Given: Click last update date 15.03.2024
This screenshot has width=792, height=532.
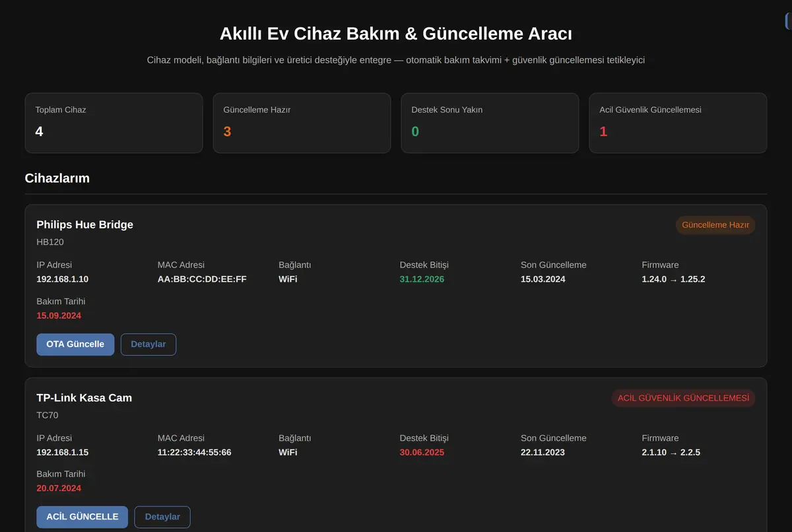Looking at the screenshot, I should (543, 279).
